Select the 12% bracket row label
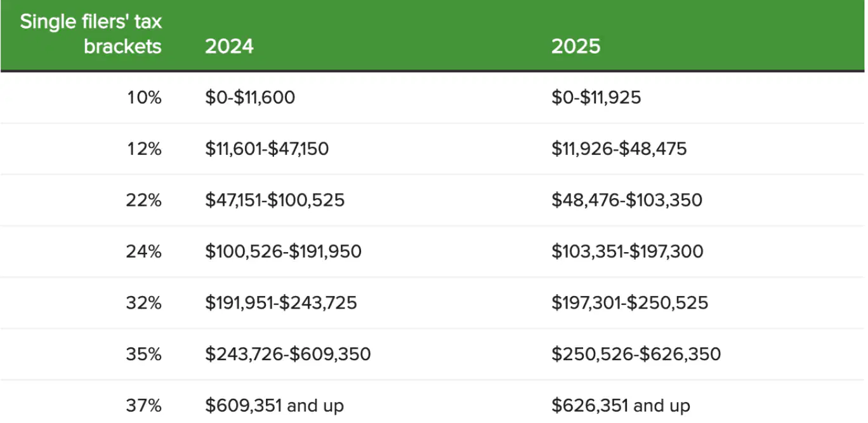Image resolution: width=868 pixels, height=423 pixels. (144, 149)
